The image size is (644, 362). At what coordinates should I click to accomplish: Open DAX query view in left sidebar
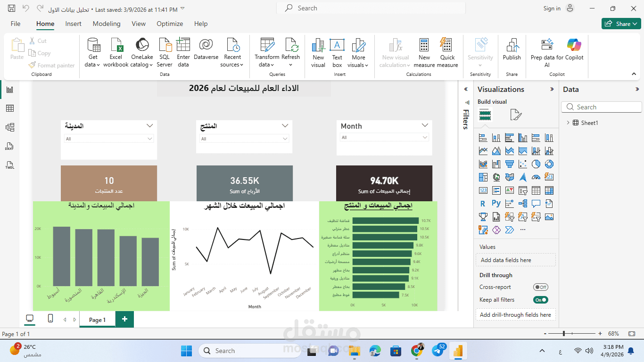coord(10,146)
